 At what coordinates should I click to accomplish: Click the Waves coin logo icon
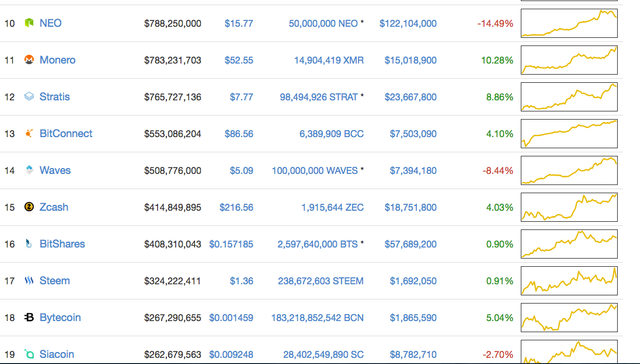pos(29,170)
